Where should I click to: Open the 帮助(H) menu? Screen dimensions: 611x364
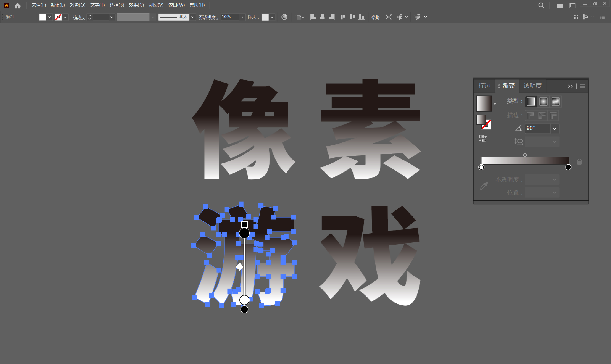point(197,5)
